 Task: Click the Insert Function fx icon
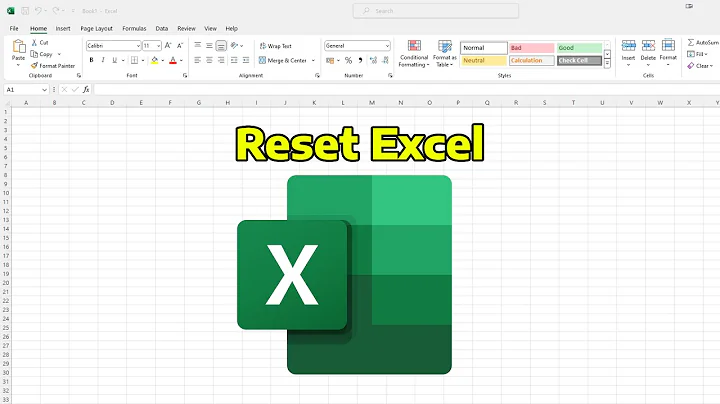(x=86, y=90)
